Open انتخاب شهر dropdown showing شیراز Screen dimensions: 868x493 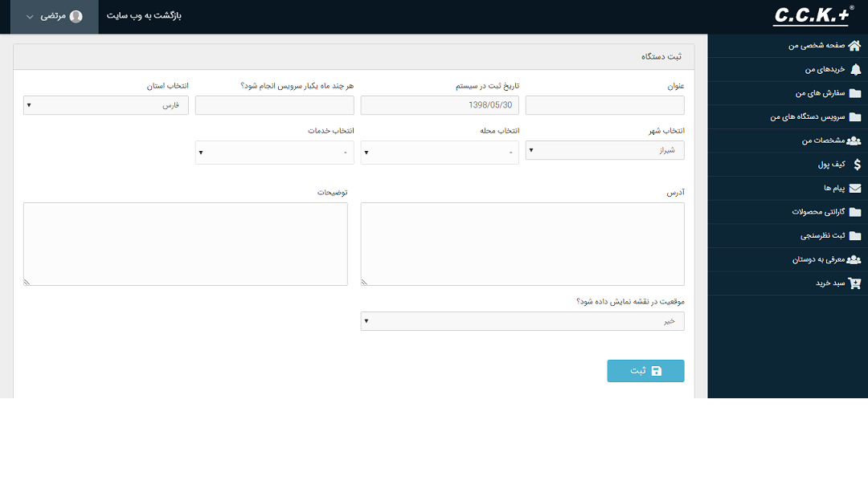[x=604, y=150]
